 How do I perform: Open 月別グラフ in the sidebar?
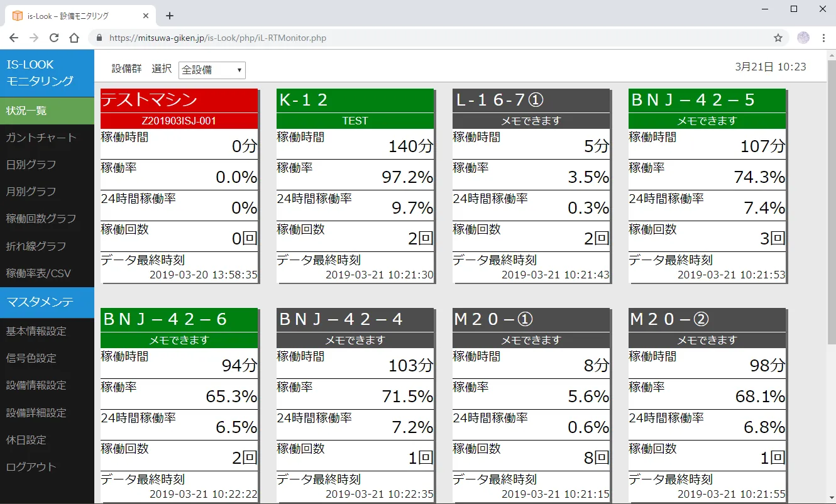(x=47, y=192)
